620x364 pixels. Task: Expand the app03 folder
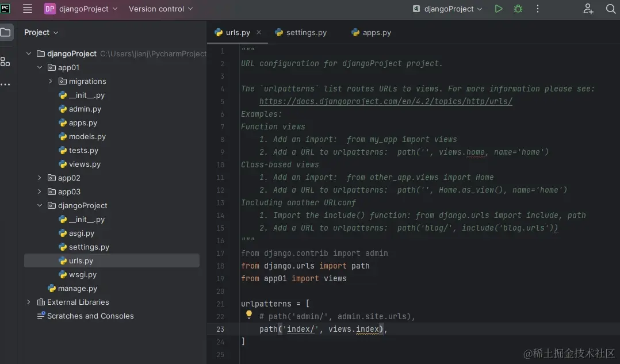tap(40, 191)
